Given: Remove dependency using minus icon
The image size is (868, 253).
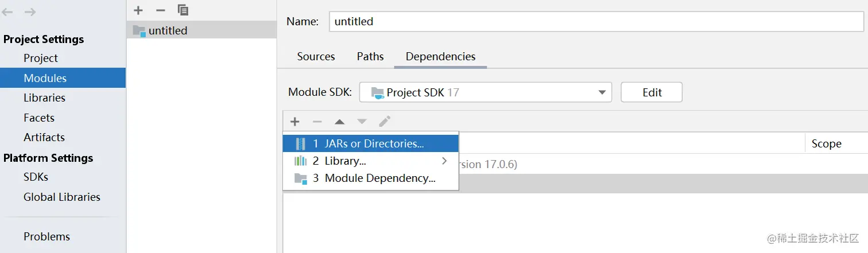Looking at the screenshot, I should coord(317,122).
